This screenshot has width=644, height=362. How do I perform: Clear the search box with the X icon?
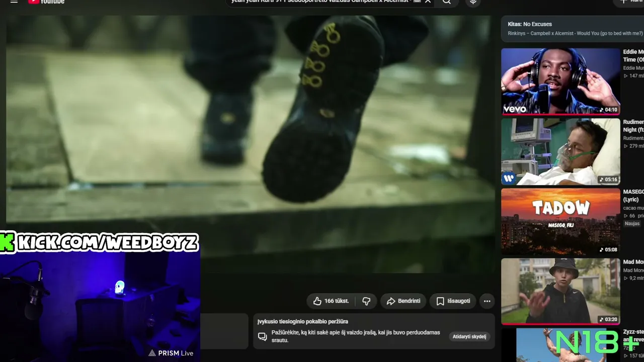pos(428,2)
